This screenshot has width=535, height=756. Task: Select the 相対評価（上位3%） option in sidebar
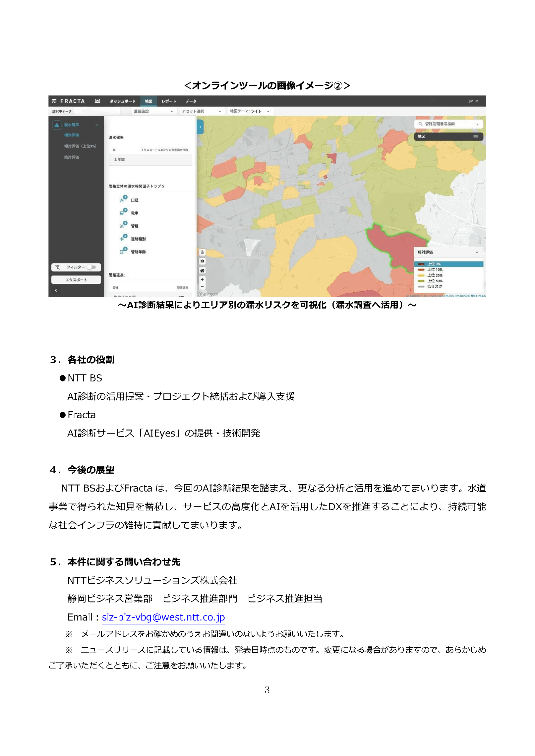tap(80, 146)
